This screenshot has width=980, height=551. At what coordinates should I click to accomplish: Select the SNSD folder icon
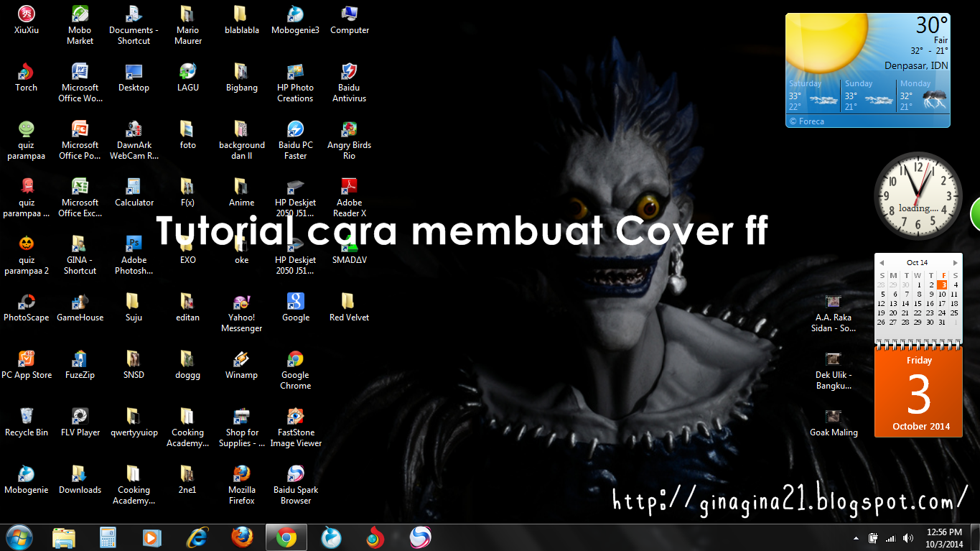point(134,364)
